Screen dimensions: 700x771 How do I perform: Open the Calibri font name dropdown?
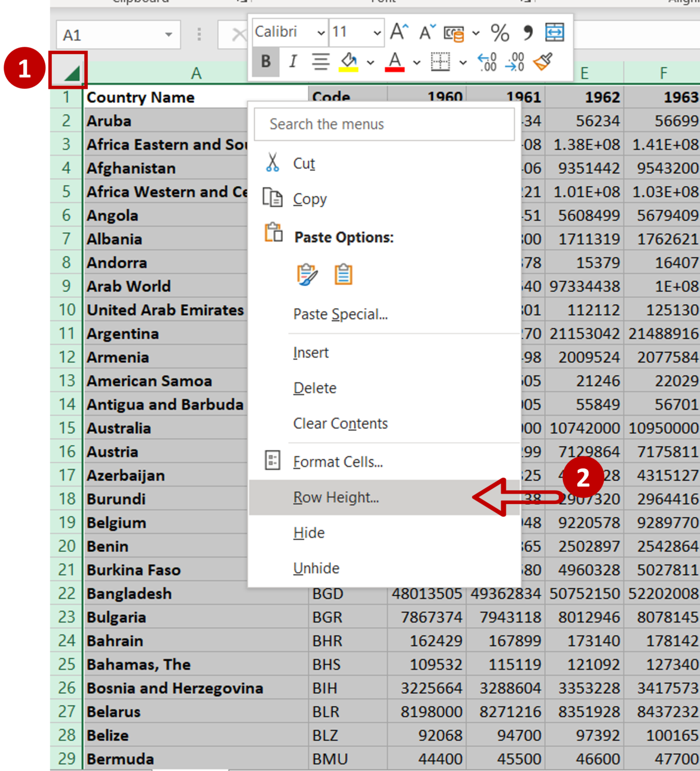321,32
